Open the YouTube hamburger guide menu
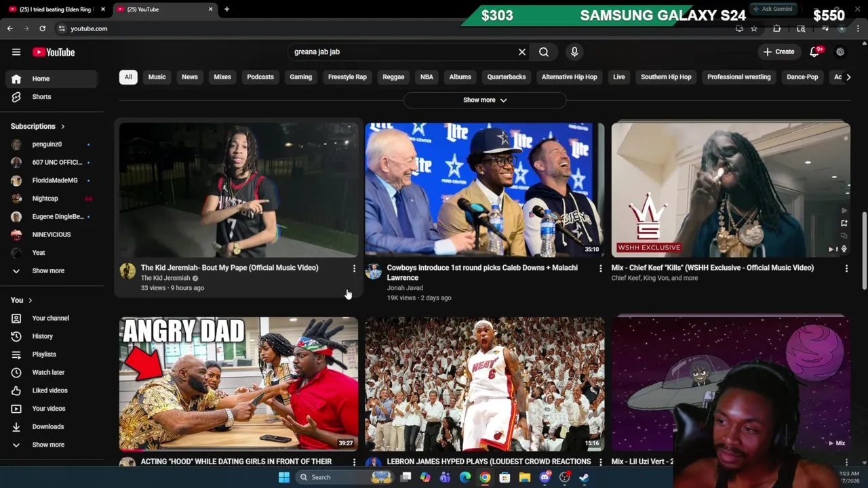 pyautogui.click(x=16, y=52)
